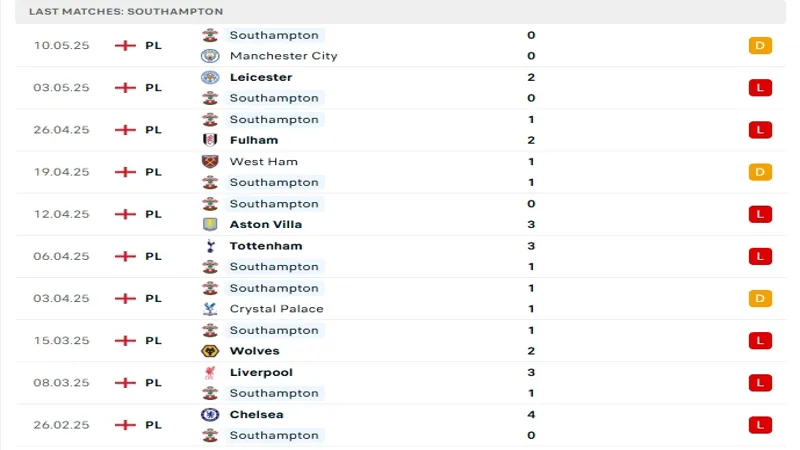
Task: Select the 06.04.25 Tottenham match row date
Action: pyautogui.click(x=61, y=256)
